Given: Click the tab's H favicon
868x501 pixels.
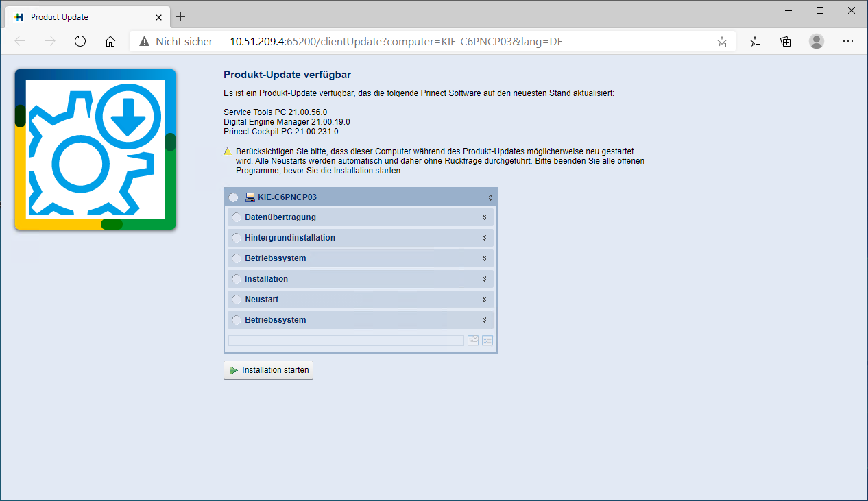Looking at the screenshot, I should point(19,17).
